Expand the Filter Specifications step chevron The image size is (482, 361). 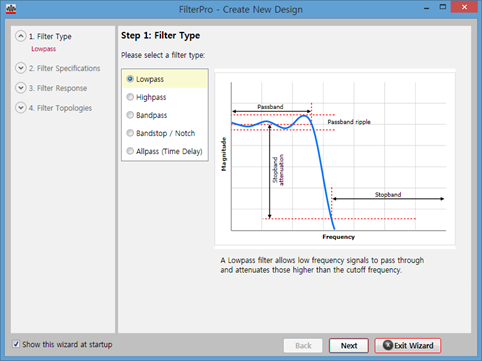point(21,68)
